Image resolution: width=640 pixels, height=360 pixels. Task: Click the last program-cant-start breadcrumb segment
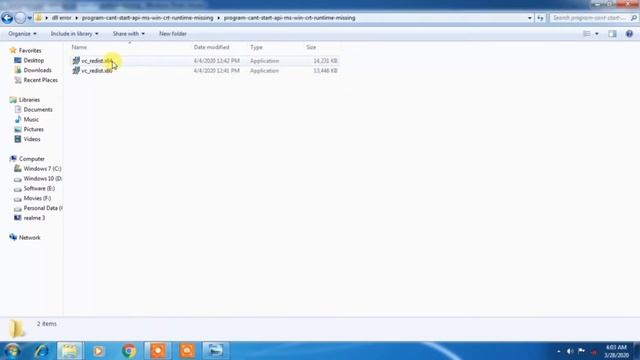click(x=289, y=18)
